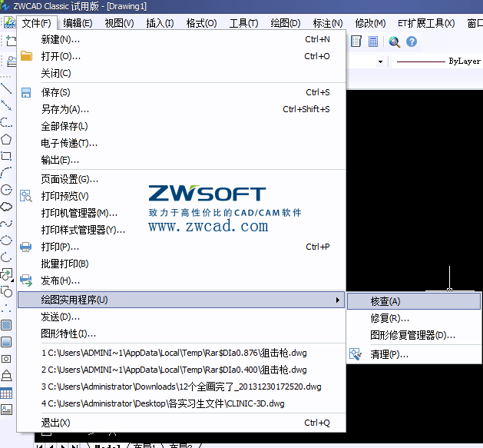
Task: Open the ByLayer linetype dropdown
Action: [438, 61]
